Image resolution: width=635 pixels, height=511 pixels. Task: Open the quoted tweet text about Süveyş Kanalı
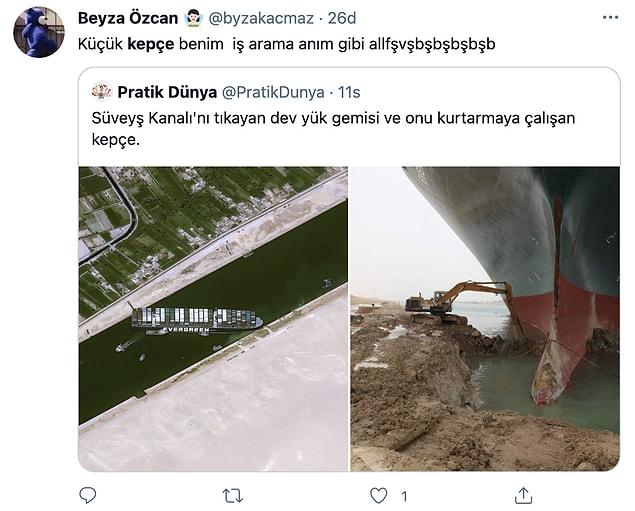pos(333,128)
